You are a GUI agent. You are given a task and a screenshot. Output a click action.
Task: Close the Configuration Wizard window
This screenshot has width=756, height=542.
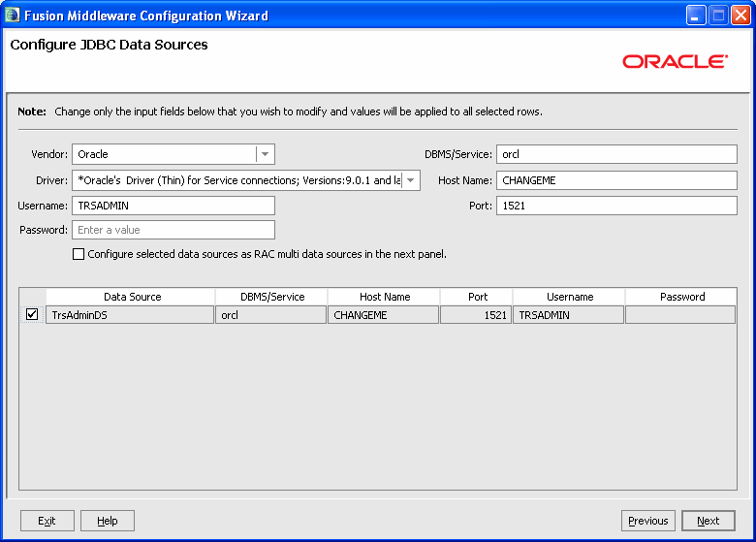[740, 16]
